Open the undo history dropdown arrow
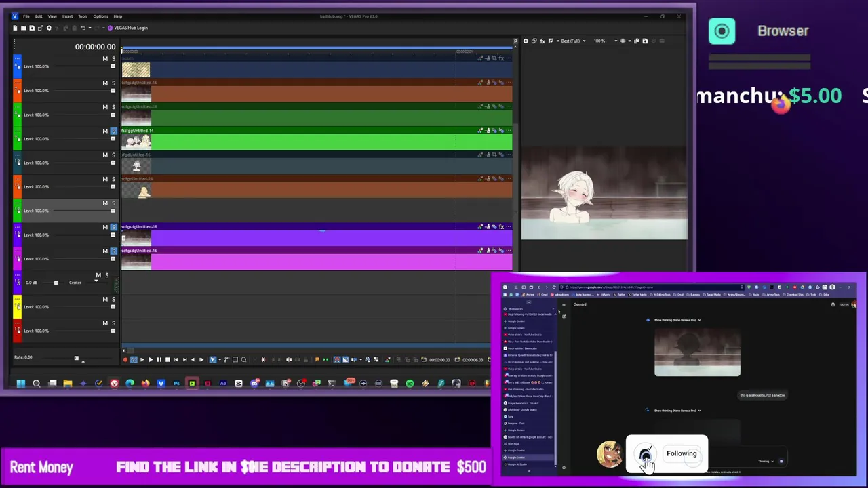The image size is (868, 488). point(88,28)
